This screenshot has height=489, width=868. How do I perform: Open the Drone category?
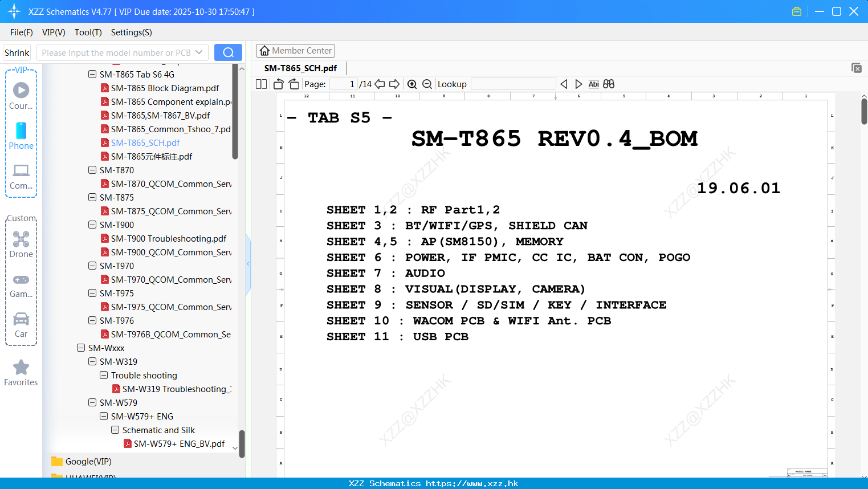point(21,244)
